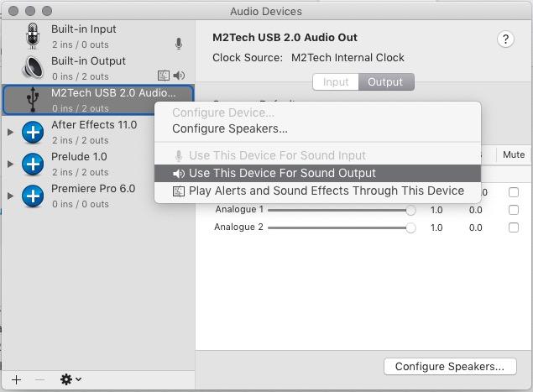This screenshot has height=392, width=533.
Task: Open help with the question mark button
Action: (505, 39)
